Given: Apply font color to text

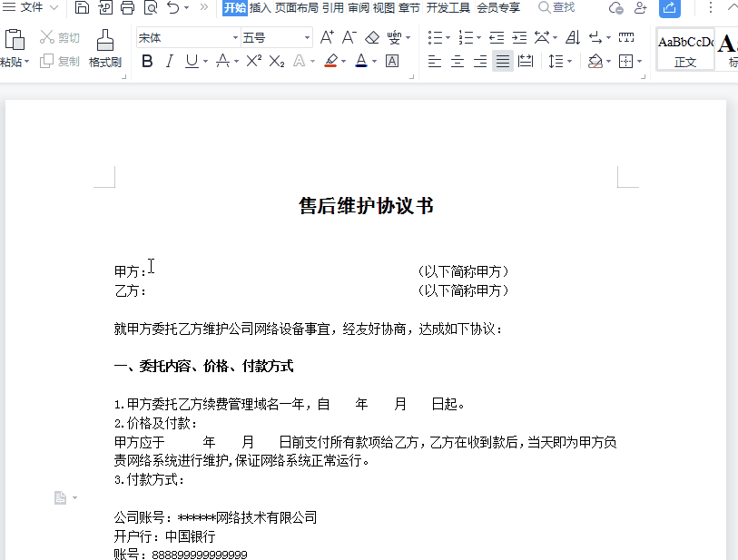Looking at the screenshot, I should (361, 61).
